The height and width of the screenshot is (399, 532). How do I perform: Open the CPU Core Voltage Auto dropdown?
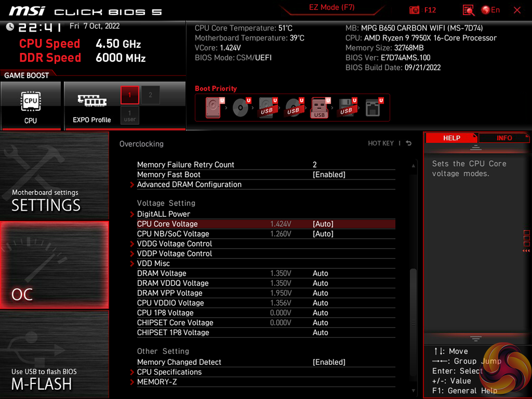click(323, 224)
